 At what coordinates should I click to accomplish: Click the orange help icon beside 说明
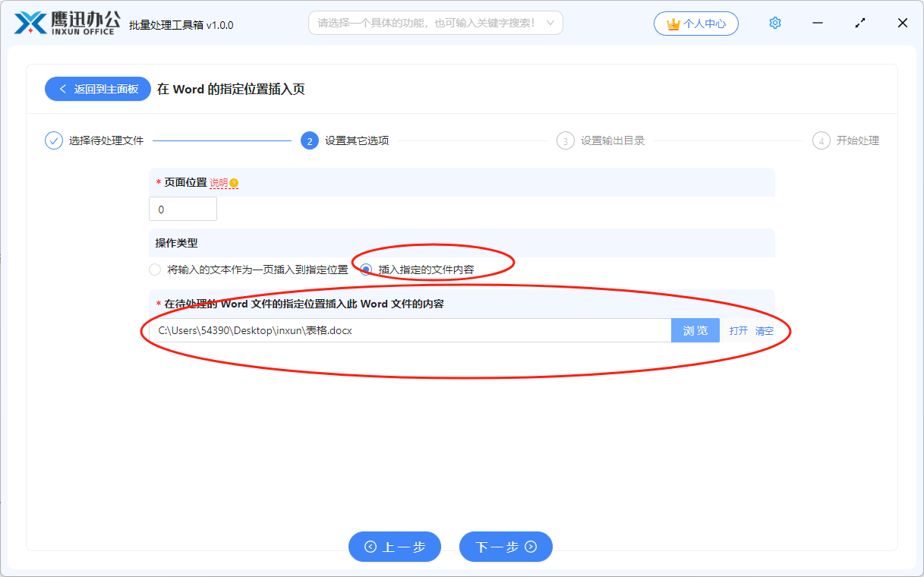click(234, 183)
